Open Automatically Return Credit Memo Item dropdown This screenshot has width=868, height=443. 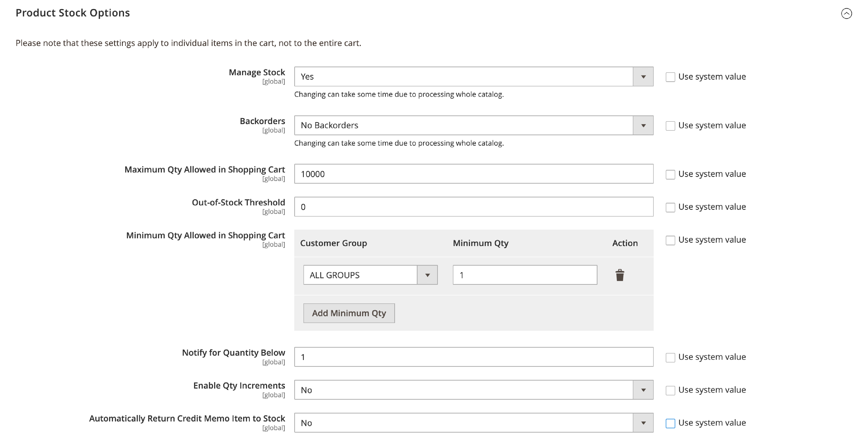[473, 423]
